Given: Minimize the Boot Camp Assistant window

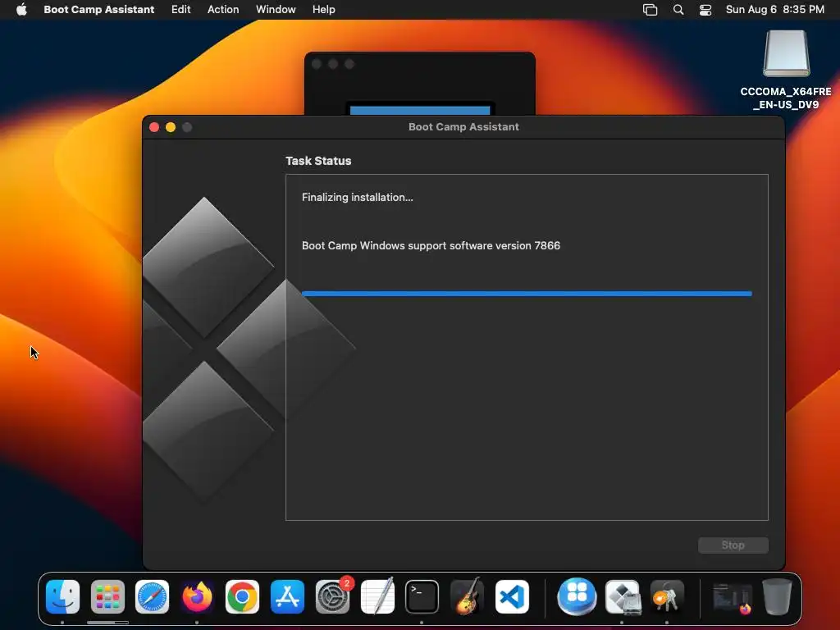Looking at the screenshot, I should pos(171,127).
